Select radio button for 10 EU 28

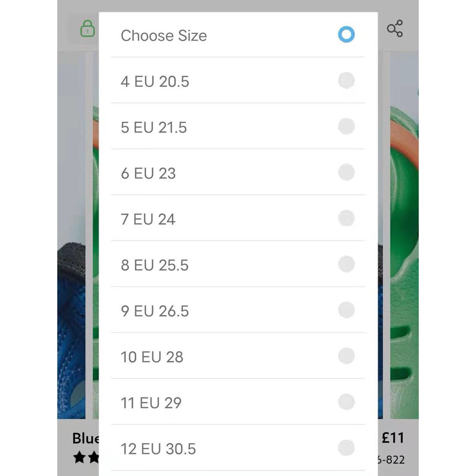point(346,356)
